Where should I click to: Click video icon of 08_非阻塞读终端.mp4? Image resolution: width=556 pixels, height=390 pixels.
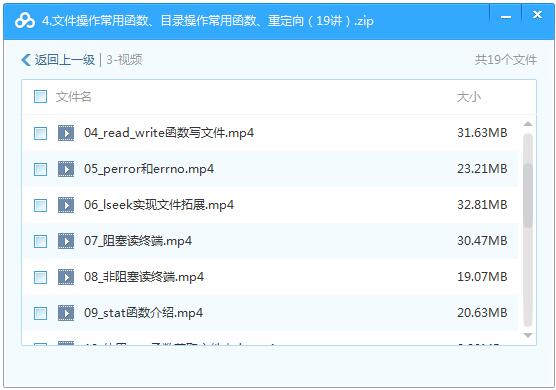pyautogui.click(x=66, y=277)
